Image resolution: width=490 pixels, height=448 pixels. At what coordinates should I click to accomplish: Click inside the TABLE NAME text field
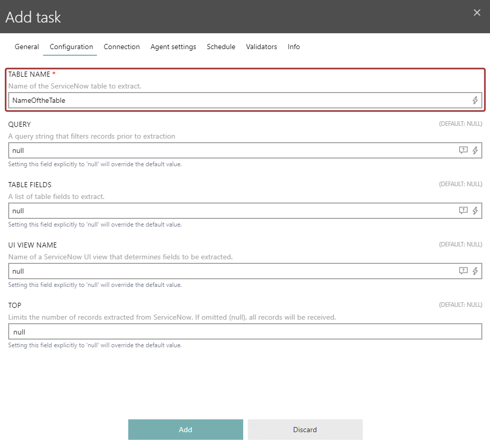point(204,100)
